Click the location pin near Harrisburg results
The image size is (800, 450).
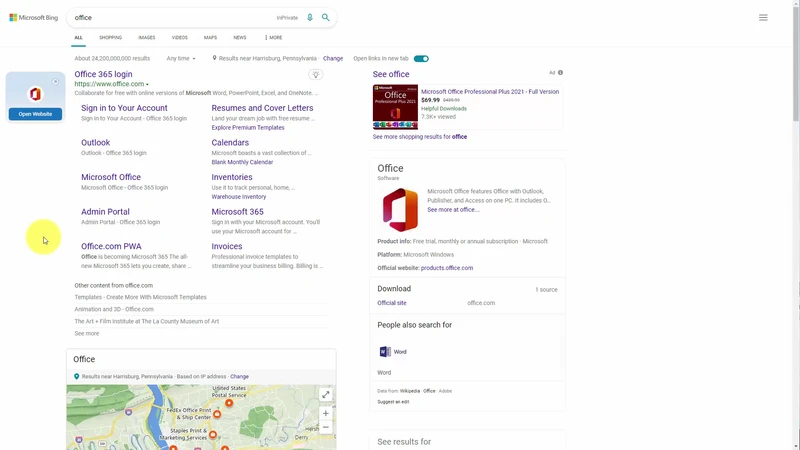(x=214, y=58)
